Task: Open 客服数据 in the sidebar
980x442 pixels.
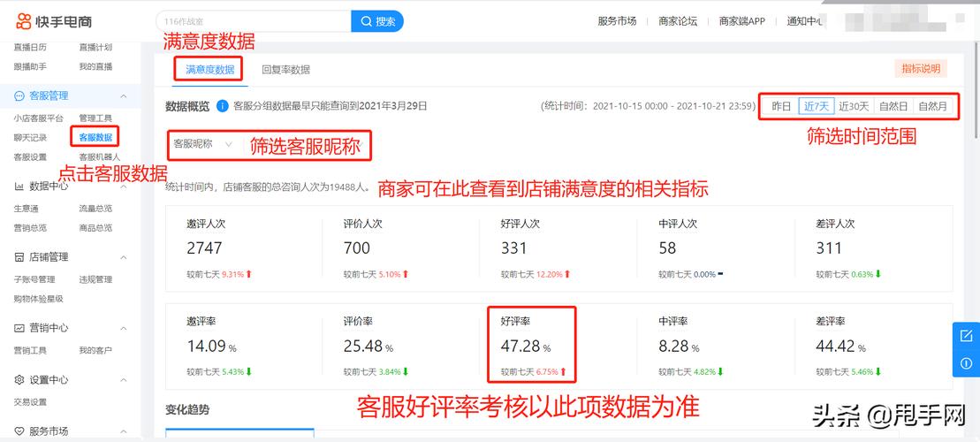Action: point(95,137)
